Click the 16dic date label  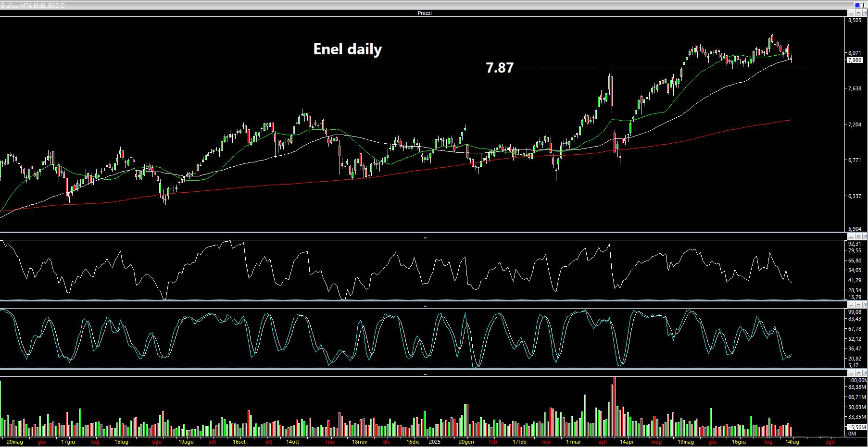pos(413,442)
